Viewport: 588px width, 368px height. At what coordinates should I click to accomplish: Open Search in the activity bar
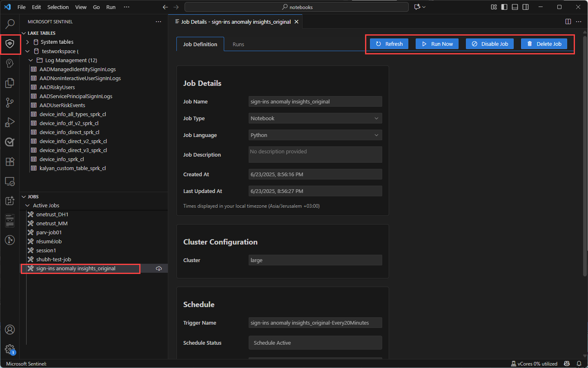coord(10,24)
